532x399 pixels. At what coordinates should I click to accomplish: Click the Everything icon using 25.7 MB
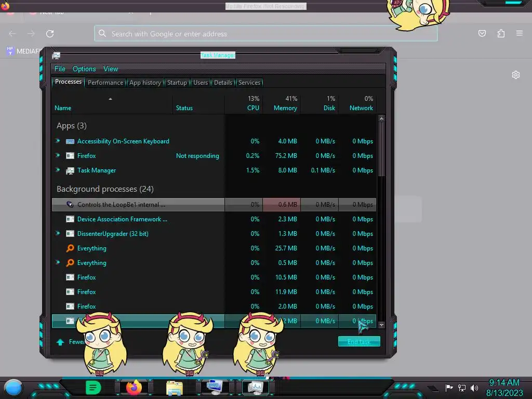pyautogui.click(x=70, y=248)
